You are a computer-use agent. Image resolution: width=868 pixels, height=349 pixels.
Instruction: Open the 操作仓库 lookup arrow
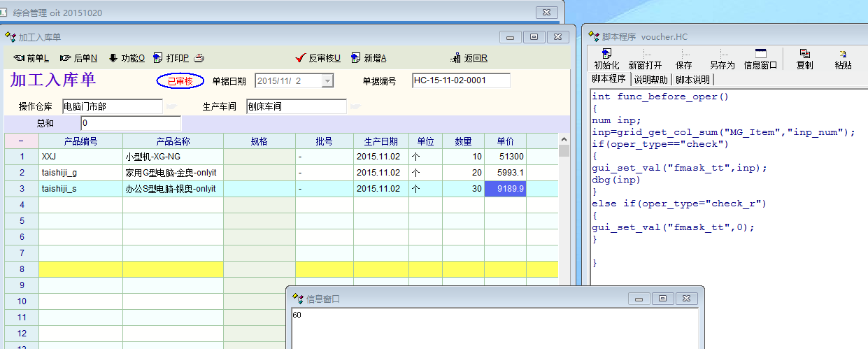pos(171,106)
